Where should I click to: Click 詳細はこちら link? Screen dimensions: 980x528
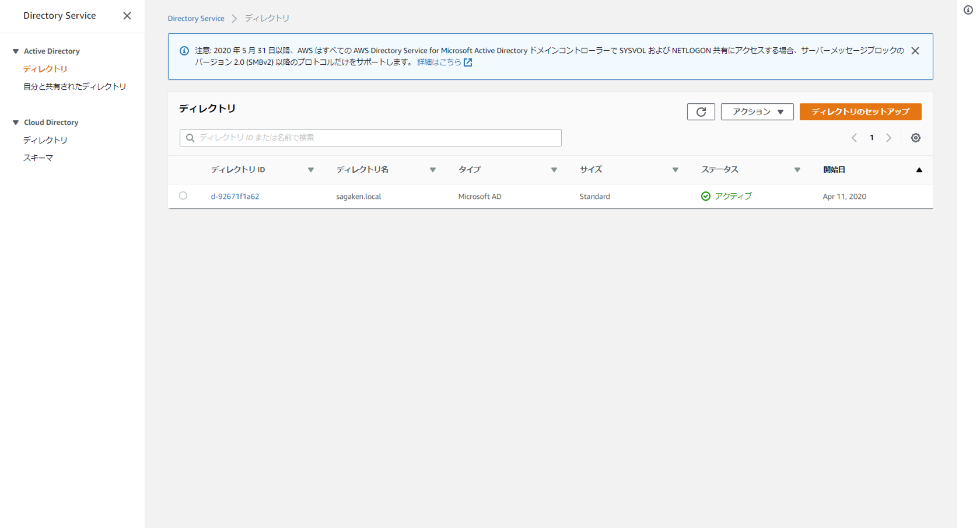439,62
